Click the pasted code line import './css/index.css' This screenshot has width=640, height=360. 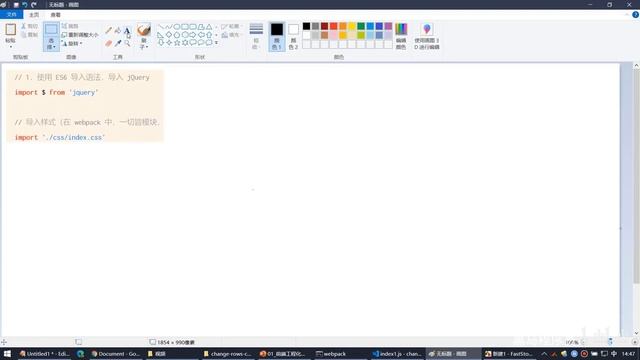coord(60,138)
